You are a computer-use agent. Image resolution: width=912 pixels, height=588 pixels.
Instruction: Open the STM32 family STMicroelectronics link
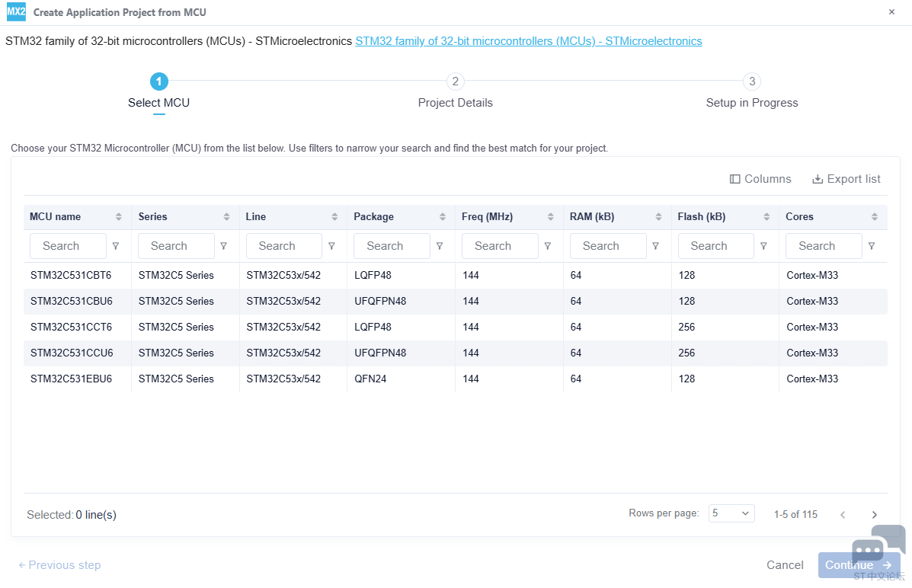[528, 41]
